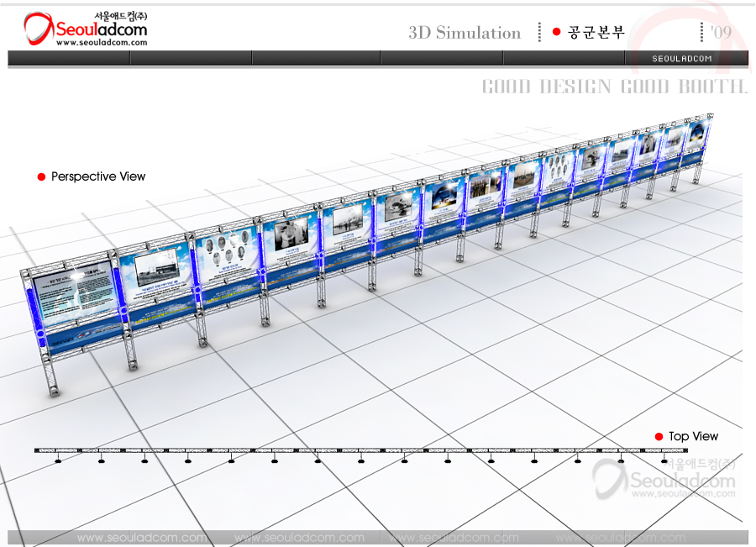756x547 pixels.
Task: Click the Perspective View label
Action: (98, 176)
